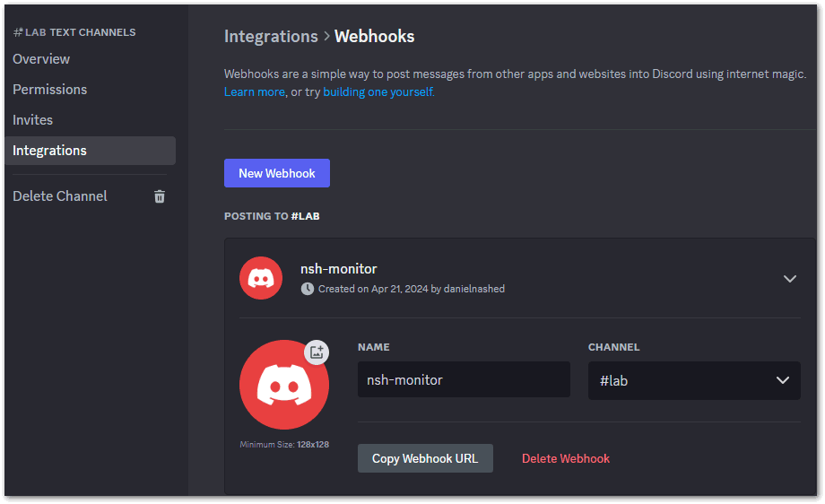Click the small nsh-monitor avatar in card header
This screenshot has width=825, height=504.
click(x=261, y=278)
